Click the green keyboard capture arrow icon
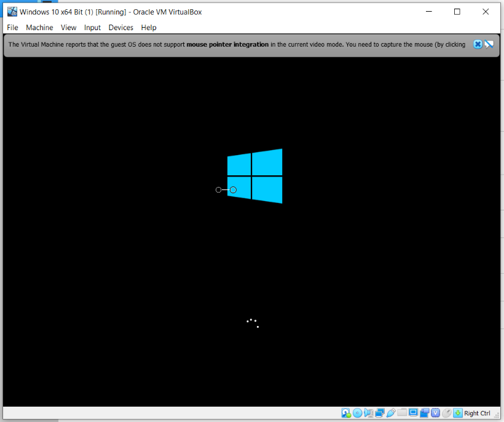504x422 pixels. pyautogui.click(x=458, y=413)
